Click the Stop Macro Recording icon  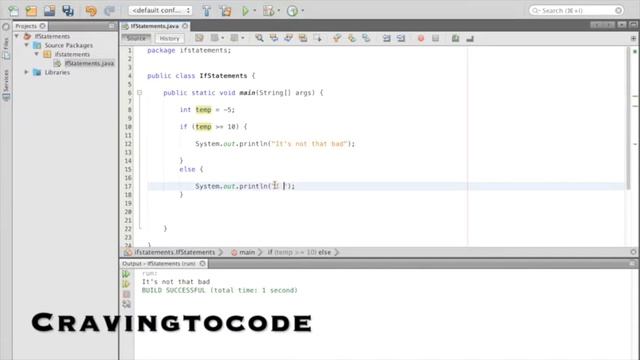click(436, 38)
